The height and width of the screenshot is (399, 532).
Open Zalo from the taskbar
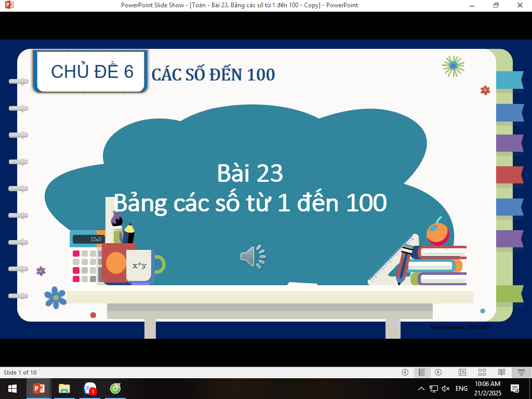(90, 389)
